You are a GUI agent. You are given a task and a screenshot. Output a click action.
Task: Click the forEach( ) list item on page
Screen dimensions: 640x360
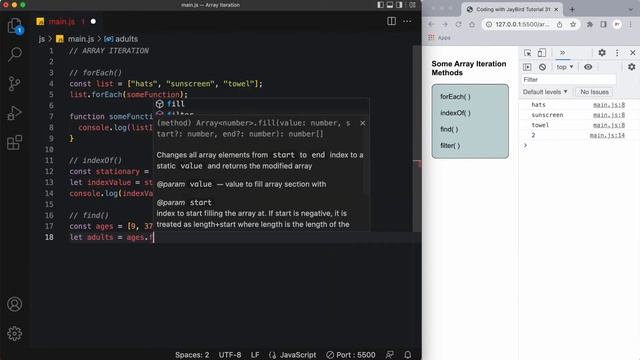(x=455, y=97)
